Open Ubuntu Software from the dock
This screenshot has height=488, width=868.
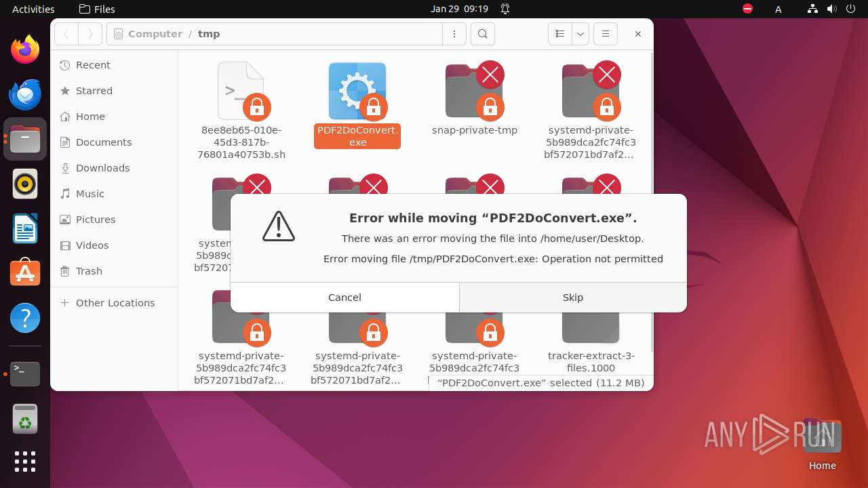(x=25, y=273)
